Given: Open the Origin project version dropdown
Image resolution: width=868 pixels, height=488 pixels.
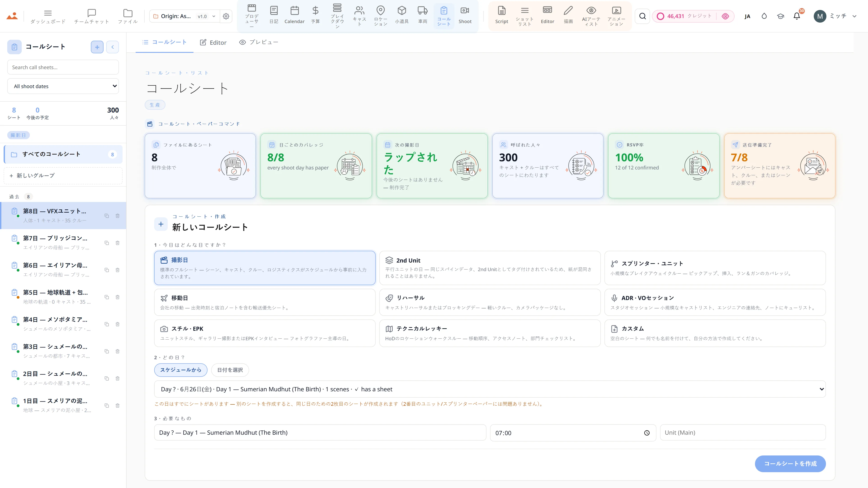Looking at the screenshot, I should 184,16.
